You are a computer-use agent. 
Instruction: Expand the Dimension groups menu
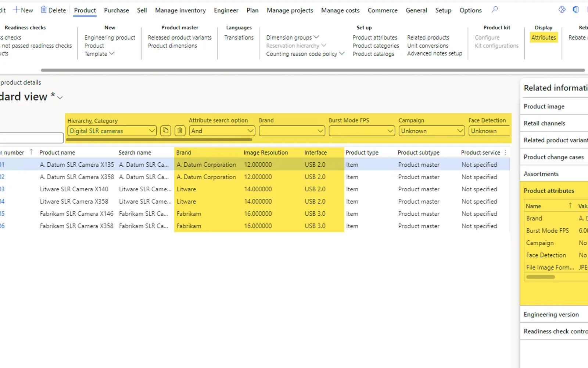tap(293, 38)
